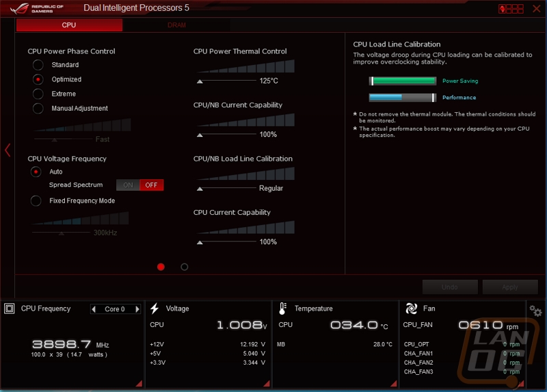Screen dimensions: 547x392
Task: Click the CPU_FAN 0610 rpm reading
Action: [488, 326]
